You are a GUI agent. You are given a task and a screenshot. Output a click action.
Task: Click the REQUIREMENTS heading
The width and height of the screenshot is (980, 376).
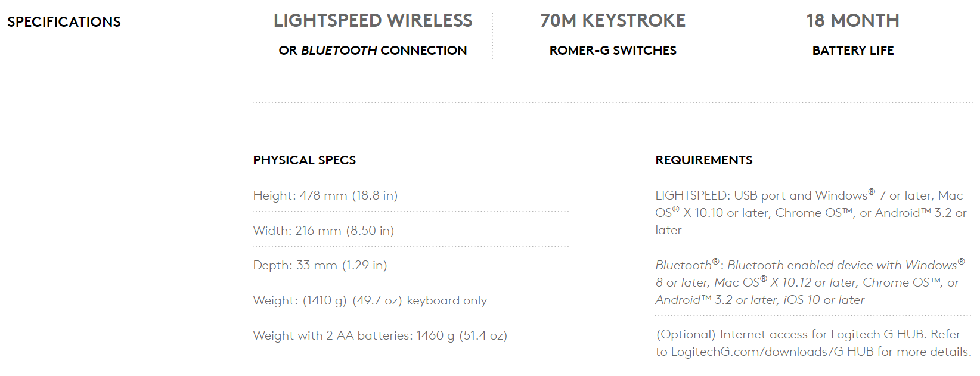(x=703, y=160)
